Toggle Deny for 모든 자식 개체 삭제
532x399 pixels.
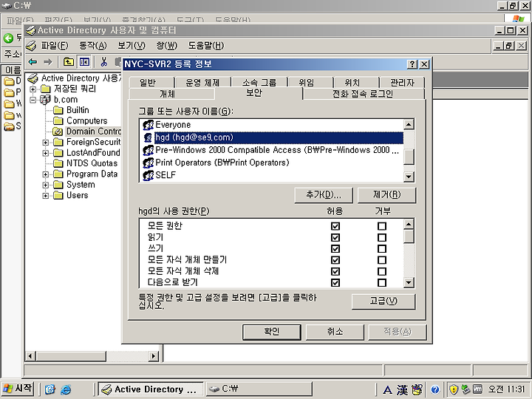pos(382,271)
